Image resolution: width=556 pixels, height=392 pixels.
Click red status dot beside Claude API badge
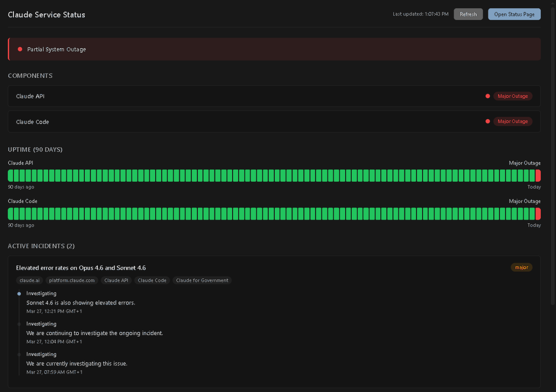[487, 96]
